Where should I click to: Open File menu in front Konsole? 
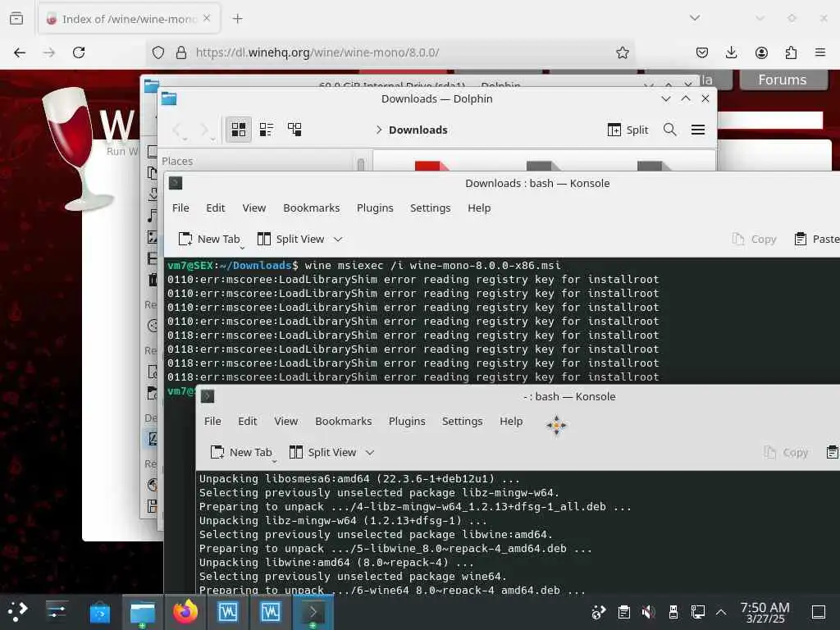coord(212,421)
